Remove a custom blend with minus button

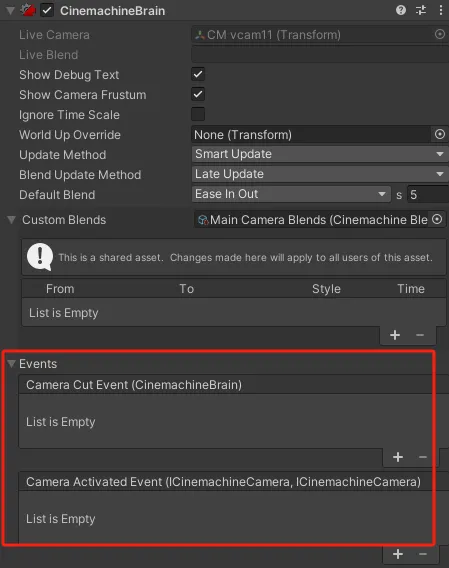pyautogui.click(x=420, y=335)
